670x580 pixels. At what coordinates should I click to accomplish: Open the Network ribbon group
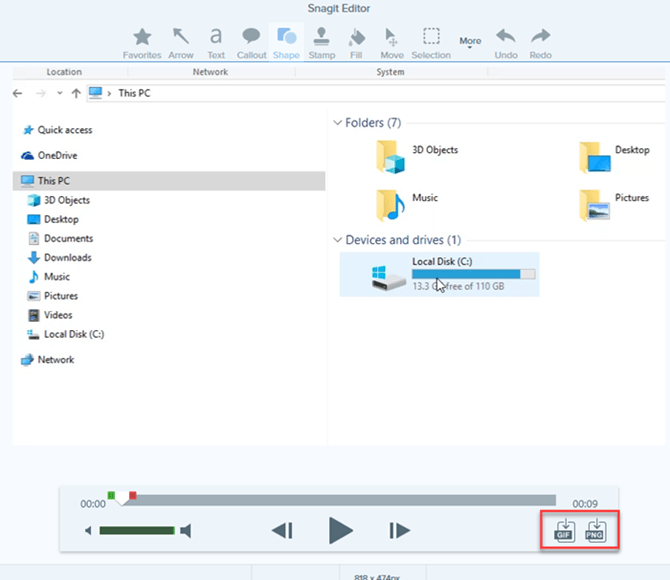[x=210, y=72]
